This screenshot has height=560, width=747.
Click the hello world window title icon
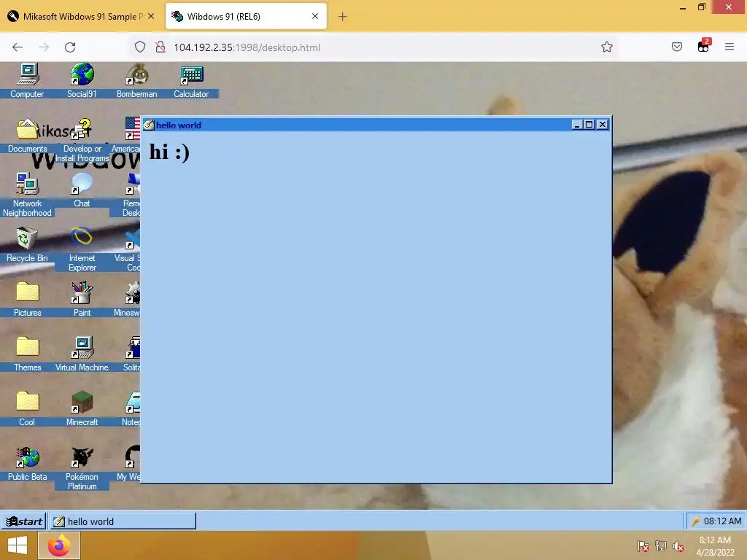(149, 125)
